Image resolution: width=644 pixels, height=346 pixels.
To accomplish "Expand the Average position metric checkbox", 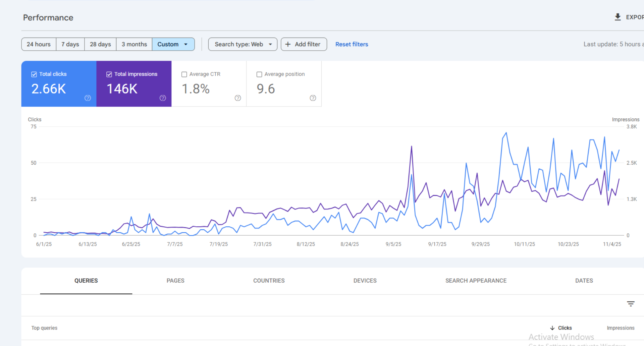I will tap(259, 74).
